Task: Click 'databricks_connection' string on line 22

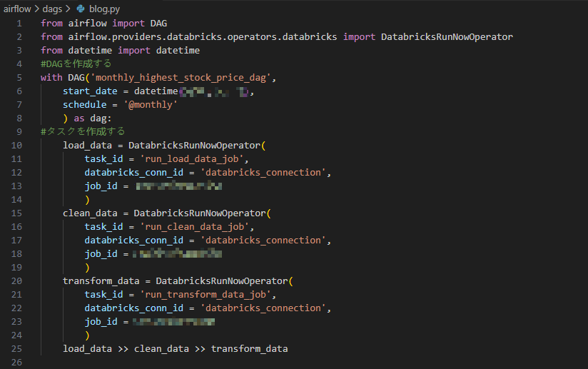Action: click(263, 308)
